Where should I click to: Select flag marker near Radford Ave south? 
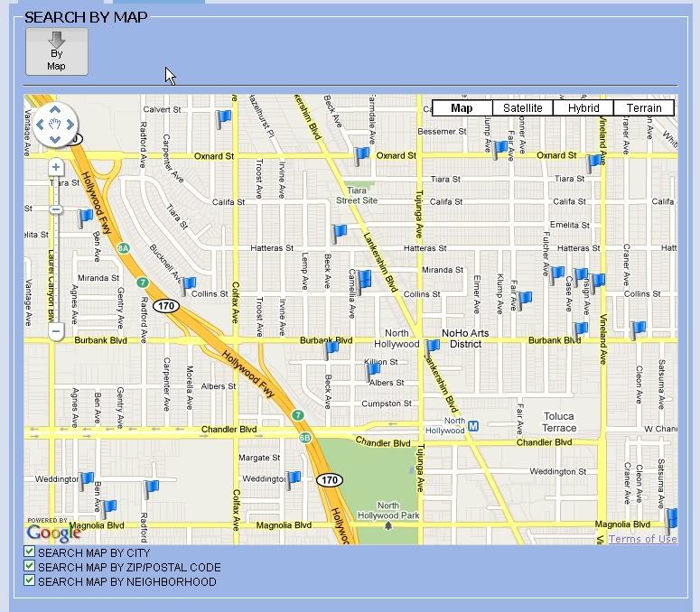tap(151, 489)
